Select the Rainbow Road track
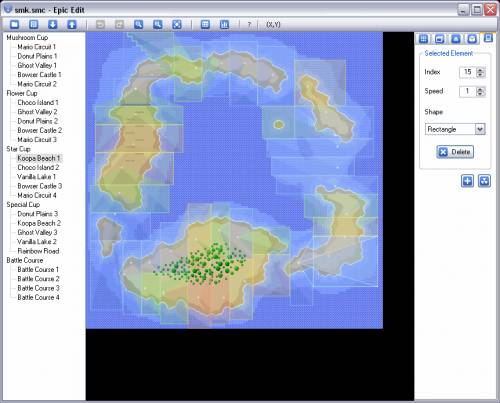 [38, 251]
